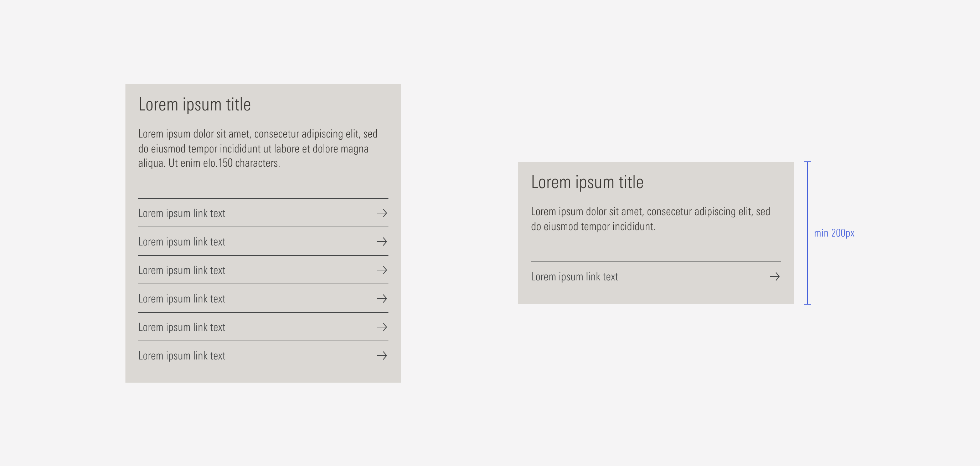Screen dimensions: 980x466
Task: Click the fourth link arrow in left card
Action: click(x=382, y=299)
